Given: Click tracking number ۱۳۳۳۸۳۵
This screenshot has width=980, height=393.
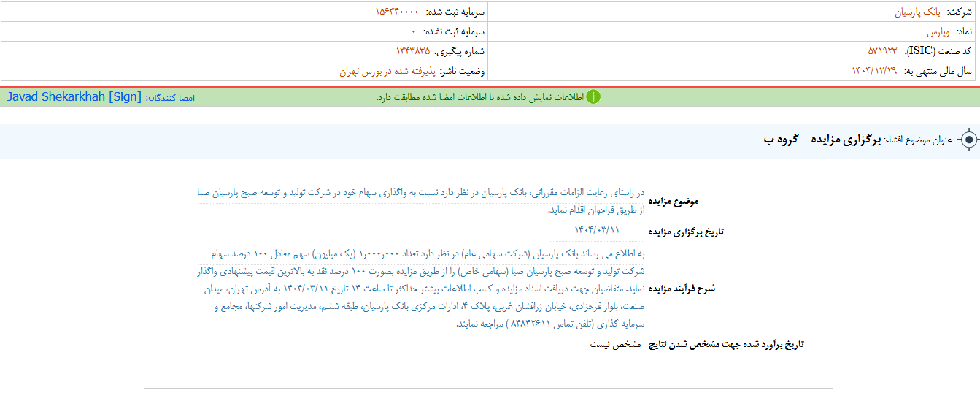Looking at the screenshot, I should point(413,51).
